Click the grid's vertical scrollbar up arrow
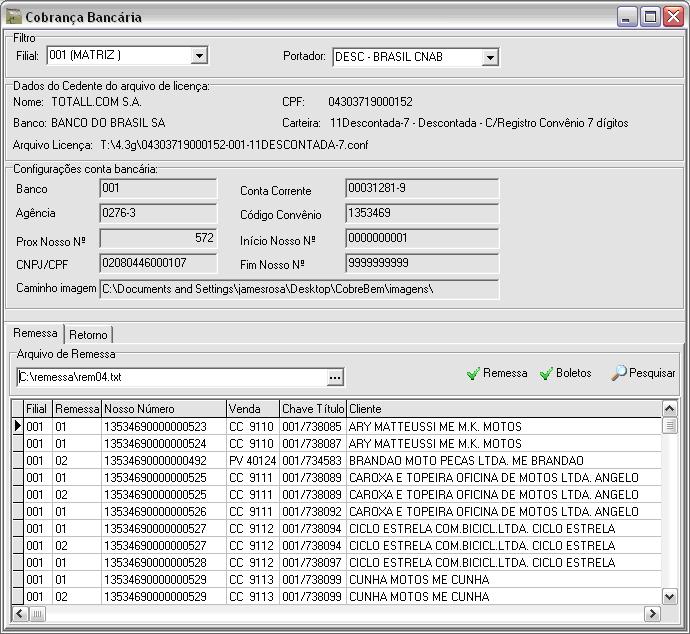Viewport: 690px width, 634px height. pos(669,409)
